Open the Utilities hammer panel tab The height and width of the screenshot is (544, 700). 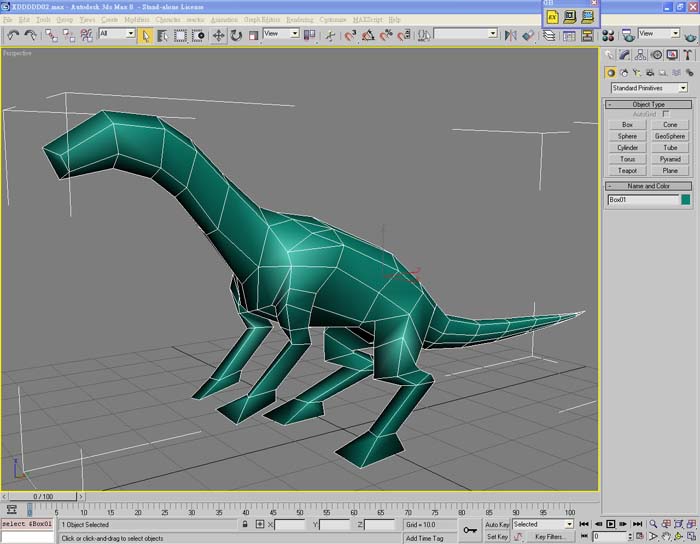[688, 55]
